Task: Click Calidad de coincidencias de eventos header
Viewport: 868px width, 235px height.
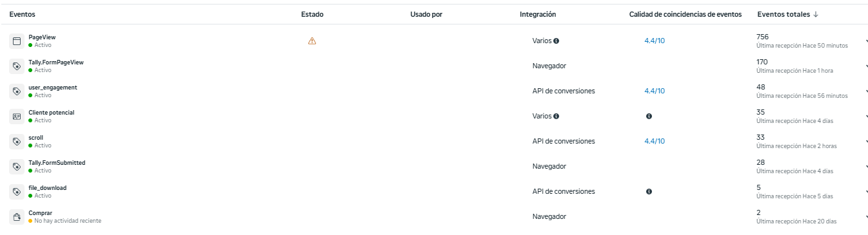Action: point(686,14)
